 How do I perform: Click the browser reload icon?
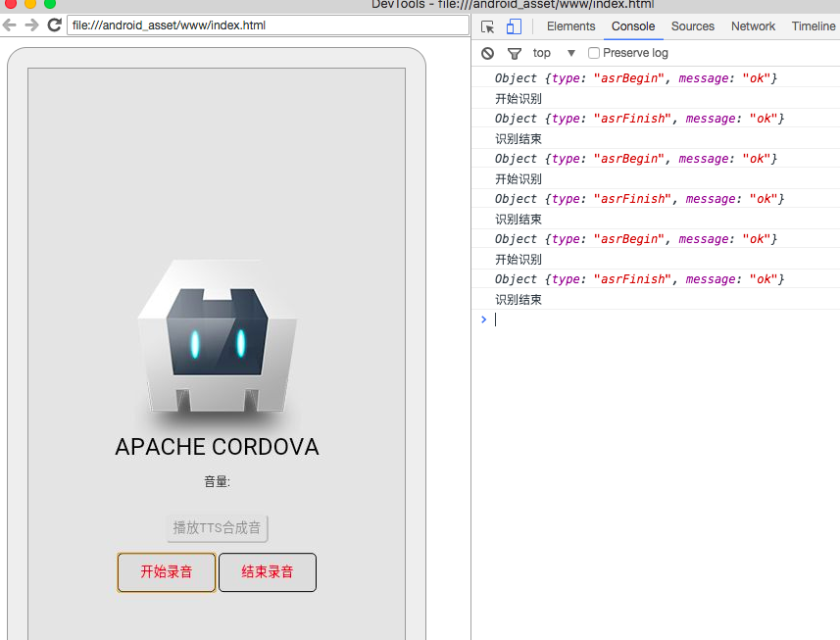(x=54, y=26)
